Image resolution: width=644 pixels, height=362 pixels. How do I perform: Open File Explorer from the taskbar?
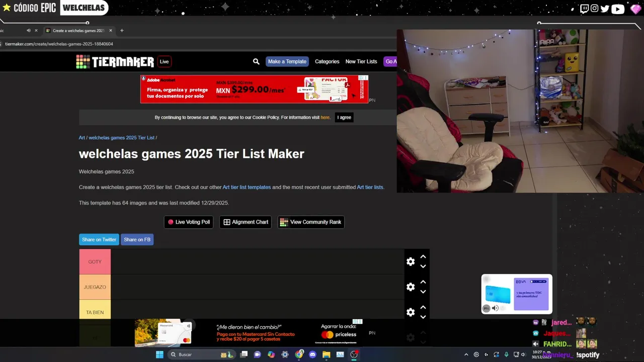coord(326,354)
